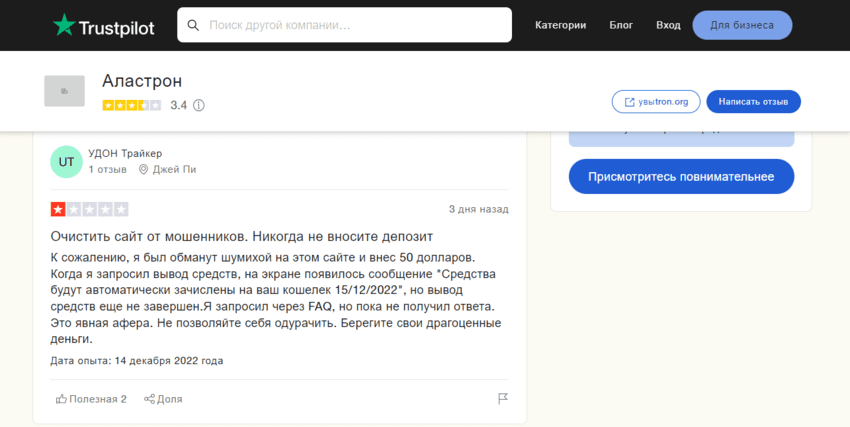Focus the company search field

(x=344, y=25)
